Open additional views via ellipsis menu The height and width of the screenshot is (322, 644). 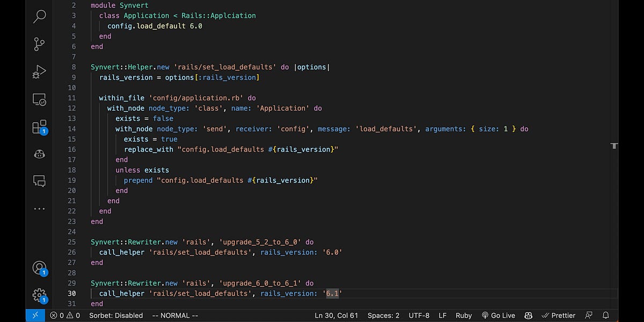(x=39, y=209)
